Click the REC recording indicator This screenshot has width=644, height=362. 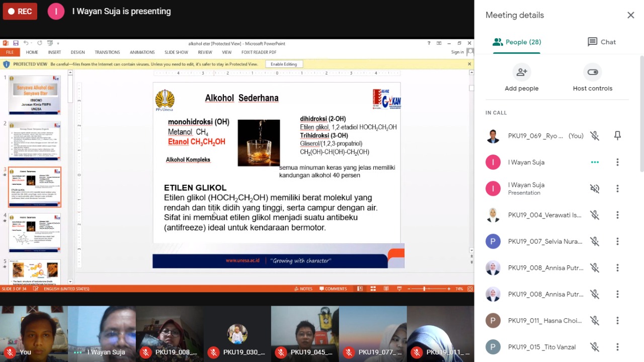pos(20,11)
